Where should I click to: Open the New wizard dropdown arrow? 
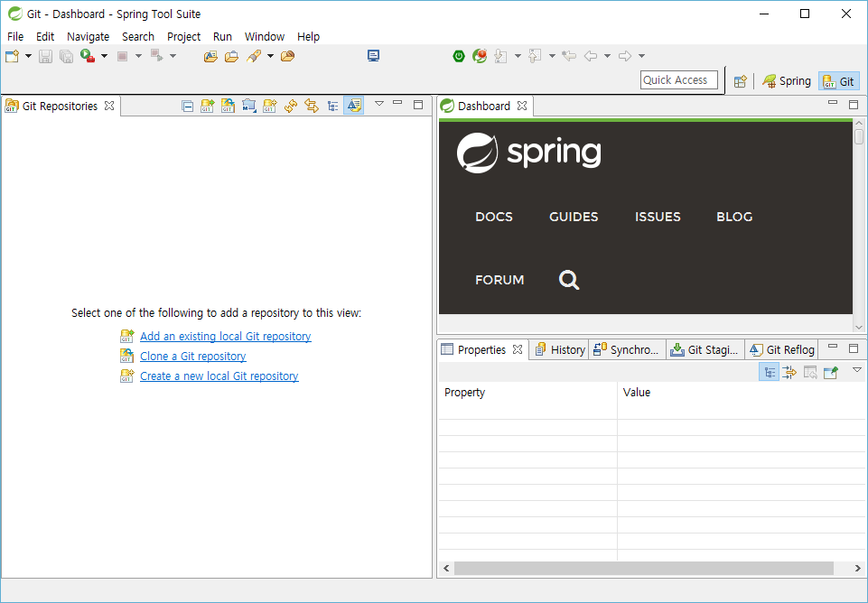coord(28,56)
